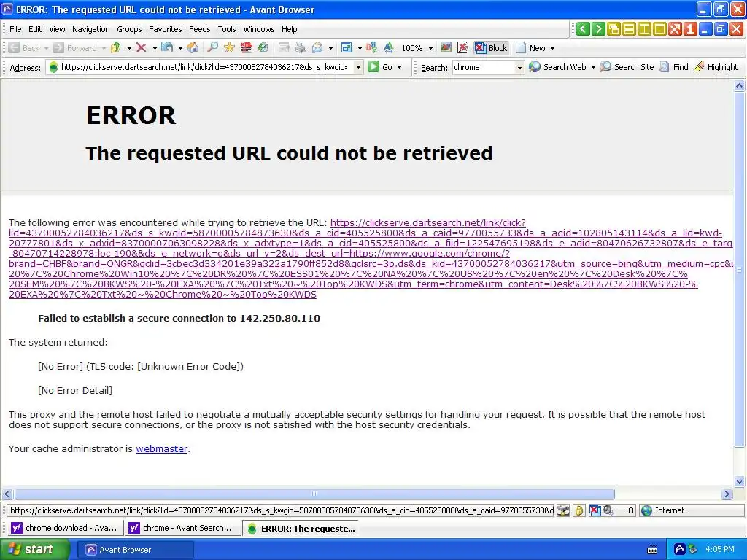This screenshot has width=747, height=560.
Task: Open the Groups menu
Action: (129, 29)
